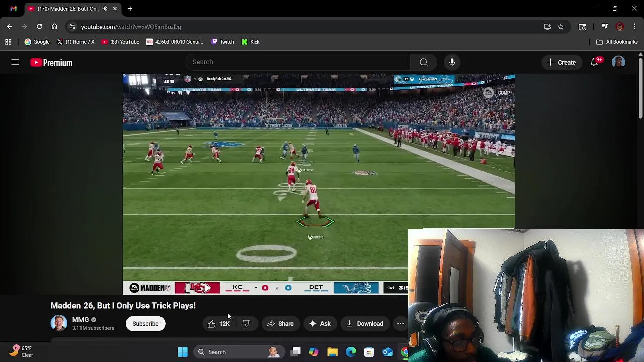The height and width of the screenshot is (362, 644).
Task: Click the MMG channel avatar
Action: [x=59, y=323]
